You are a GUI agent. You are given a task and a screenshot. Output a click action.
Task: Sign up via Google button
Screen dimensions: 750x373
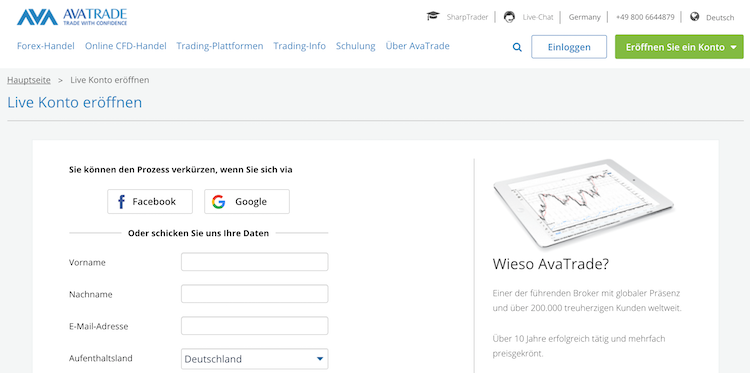pyautogui.click(x=247, y=201)
